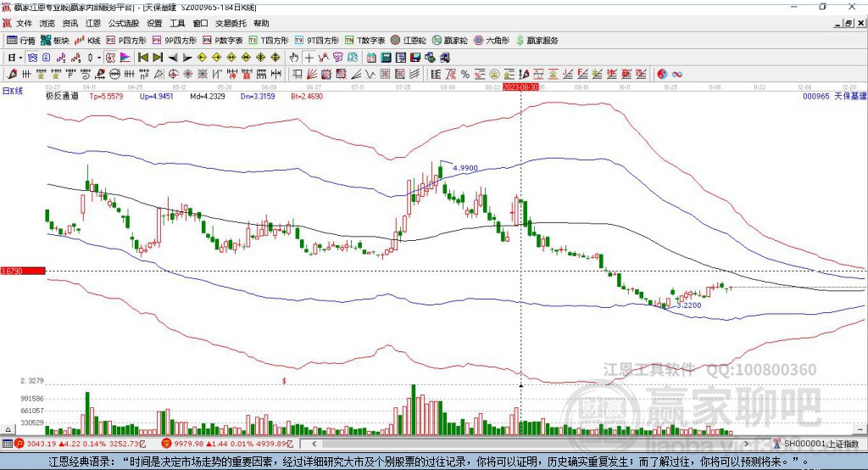Open the 工具 menu

point(177,23)
